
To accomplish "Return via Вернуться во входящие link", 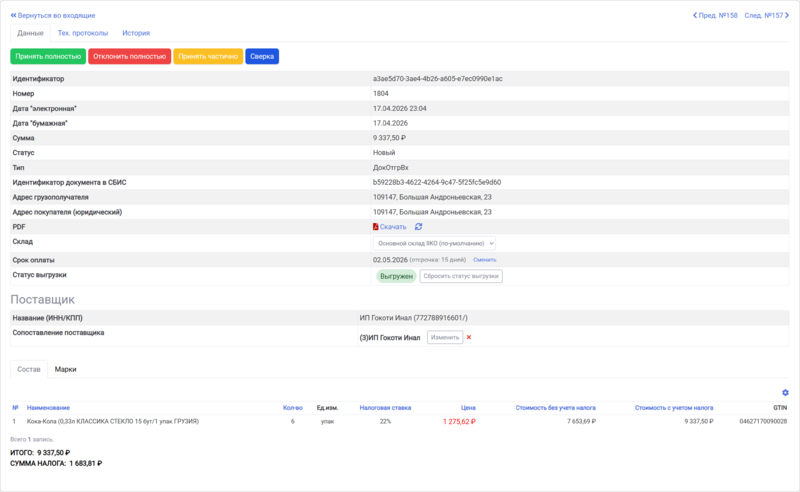I will pos(56,15).
